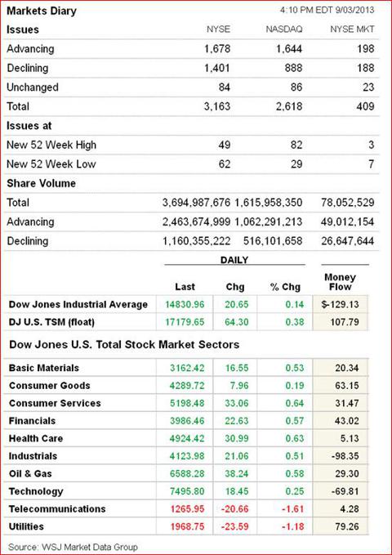Click the Utilities sector label
This screenshot has height=555, width=392.
tap(26, 526)
